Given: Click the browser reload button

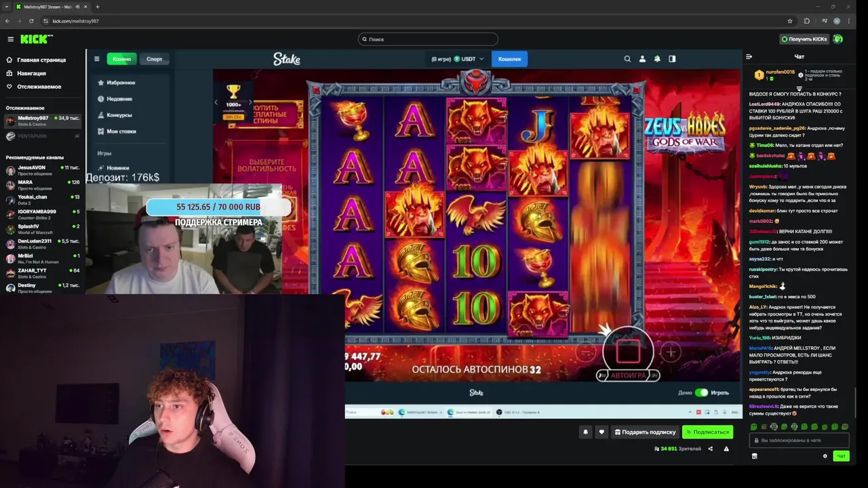Looking at the screenshot, I should [31, 21].
